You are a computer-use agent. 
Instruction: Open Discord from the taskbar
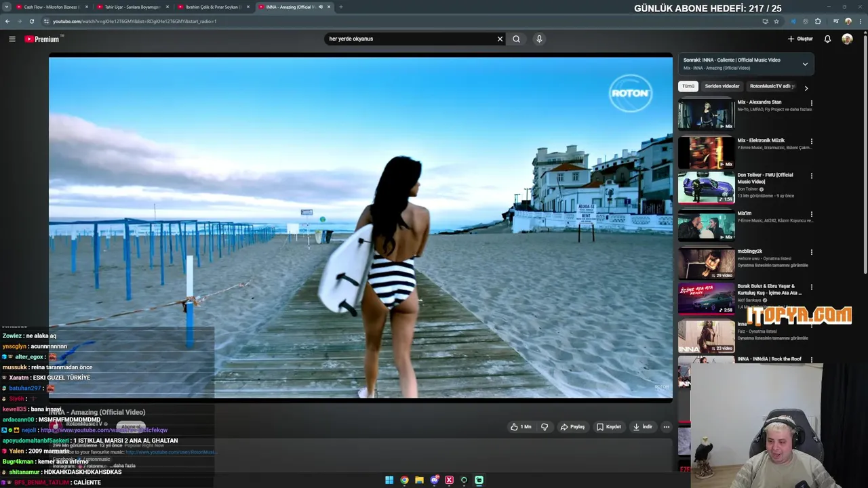click(x=434, y=480)
